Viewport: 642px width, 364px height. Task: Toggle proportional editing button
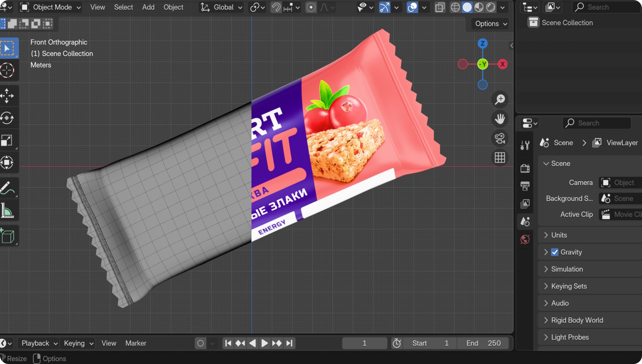pyautogui.click(x=311, y=7)
